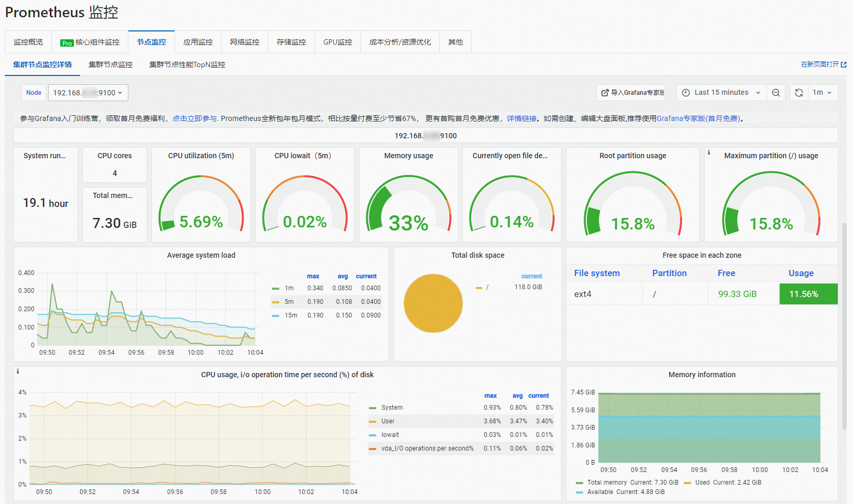Viewport: 853px width, 504px height.
Task: Switch to the 存储监控 tab
Action: (x=291, y=42)
